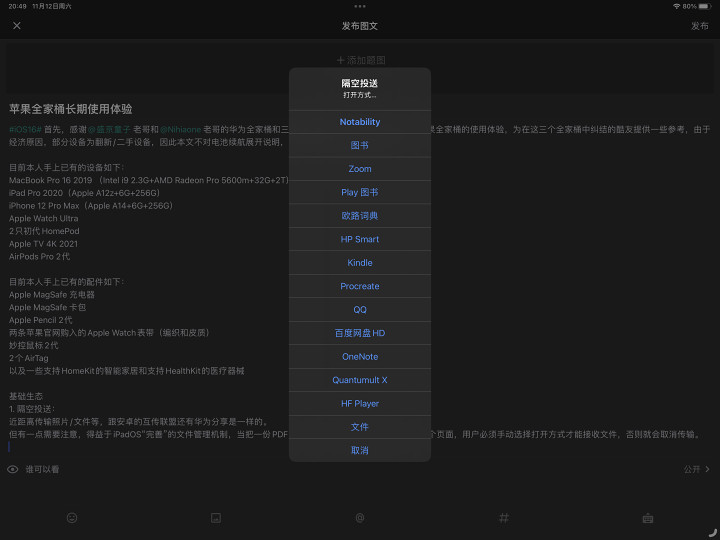Open with Play 图书
The width and height of the screenshot is (720, 540).
click(360, 192)
